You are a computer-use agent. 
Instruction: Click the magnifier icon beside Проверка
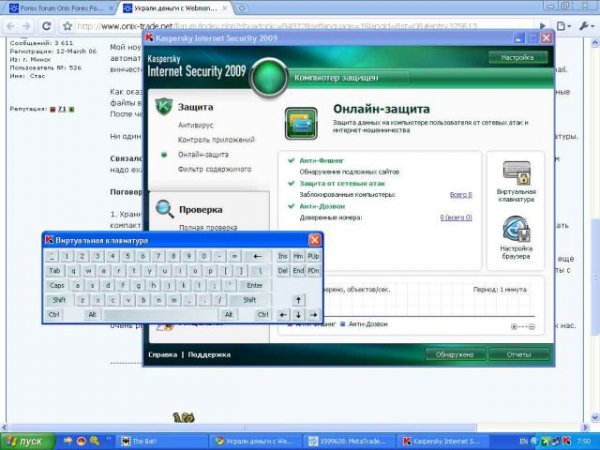coord(165,209)
